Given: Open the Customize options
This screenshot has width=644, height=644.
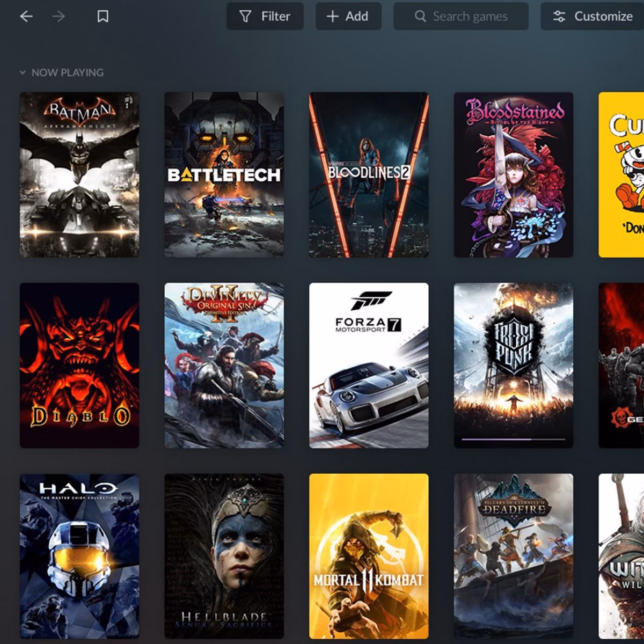Looking at the screenshot, I should 592,16.
